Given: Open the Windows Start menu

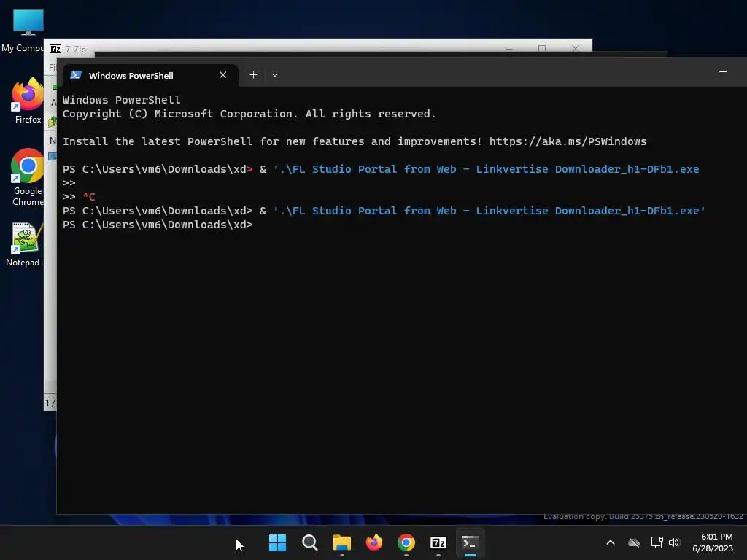Looking at the screenshot, I should coord(277,542).
